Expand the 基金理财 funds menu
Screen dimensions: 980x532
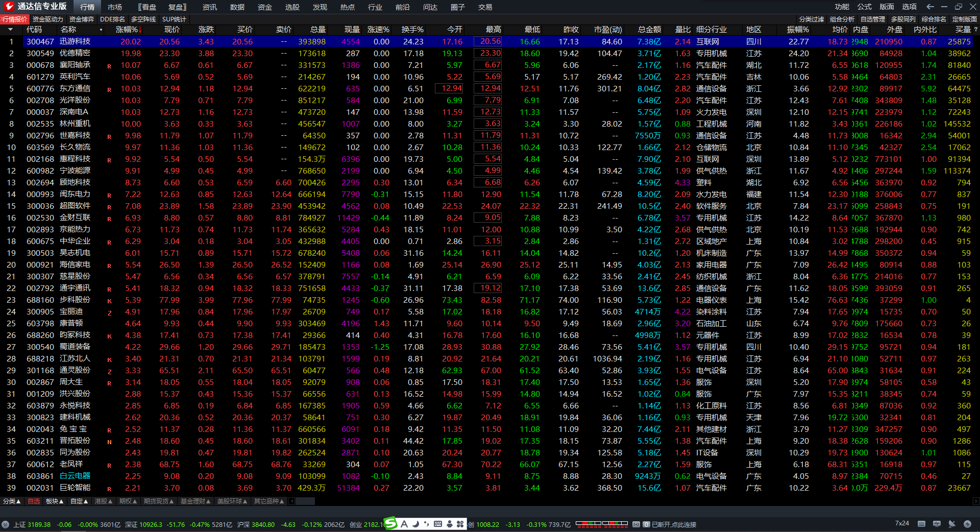coord(195,501)
